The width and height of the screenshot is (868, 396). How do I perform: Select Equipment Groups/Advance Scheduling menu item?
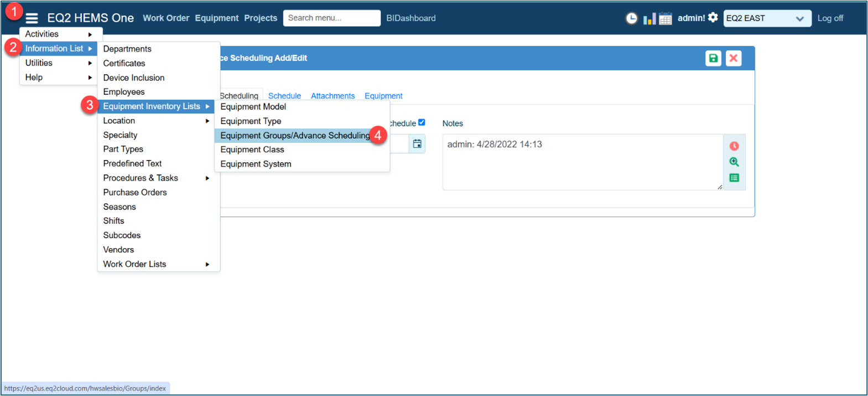(295, 136)
